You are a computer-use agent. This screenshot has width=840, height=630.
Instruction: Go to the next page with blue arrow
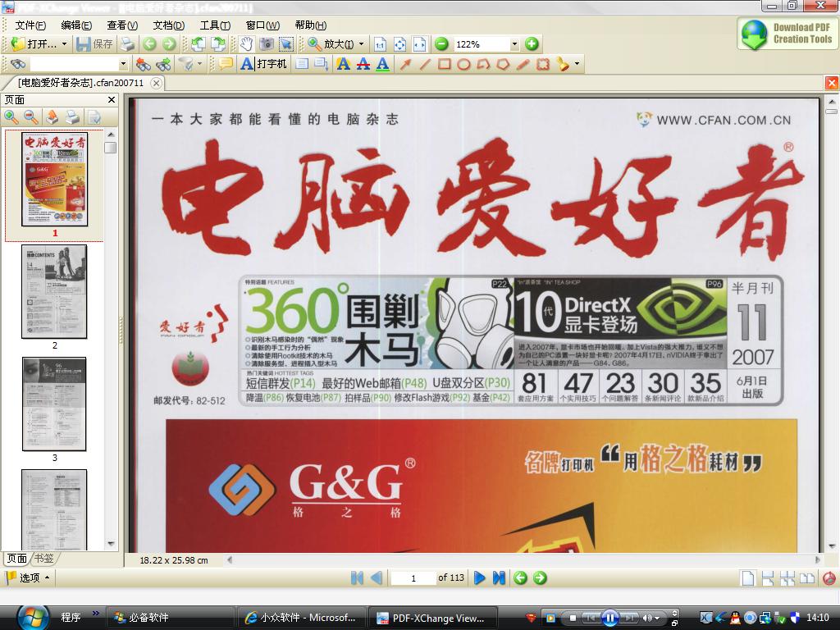[479, 577]
